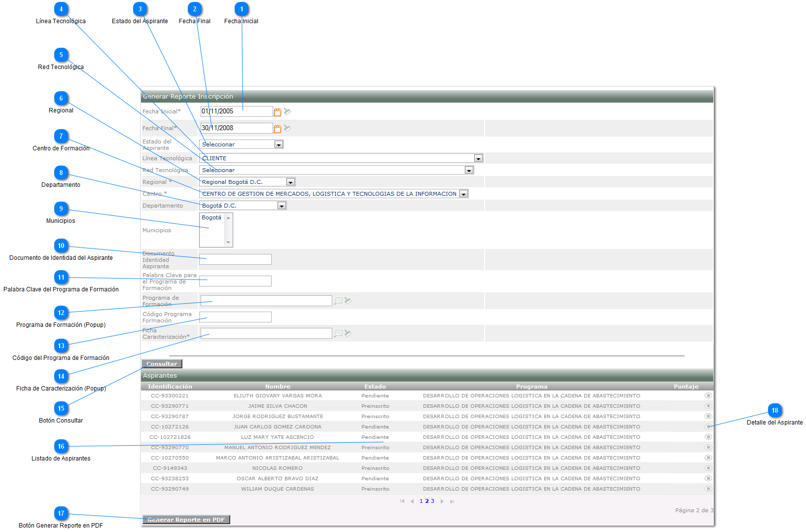The width and height of the screenshot is (806, 532).
Task: Open Ficha Caracterización search popup
Action: pos(338,333)
